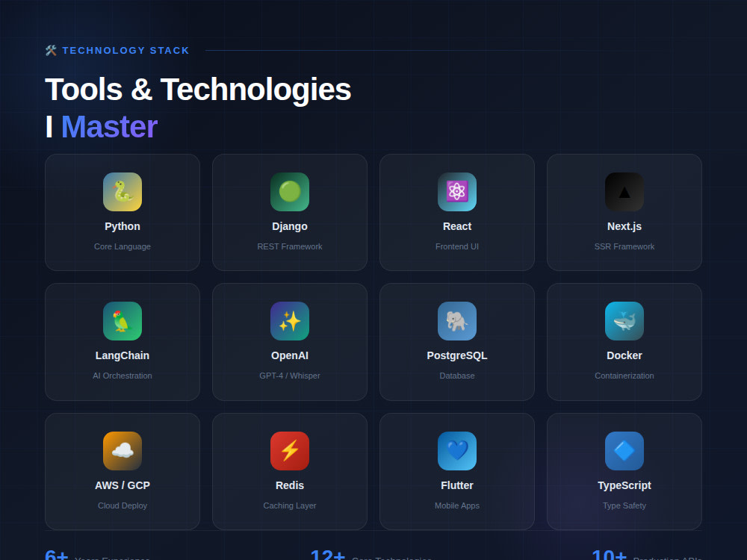Select the "Python" card title
Viewport: 747px width, 560px height.
(x=123, y=226)
